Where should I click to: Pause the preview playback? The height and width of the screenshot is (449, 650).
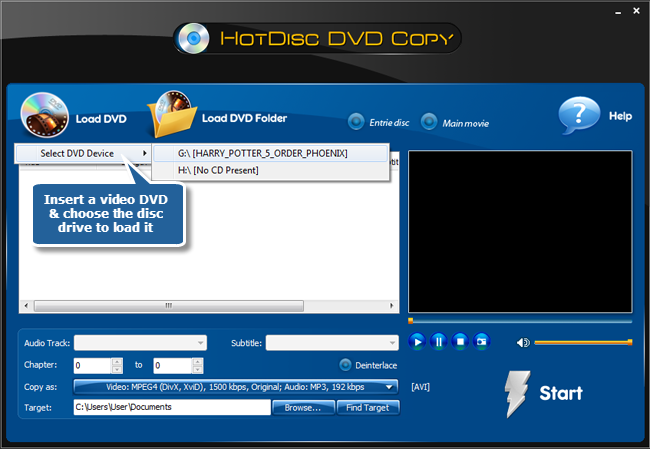point(439,342)
